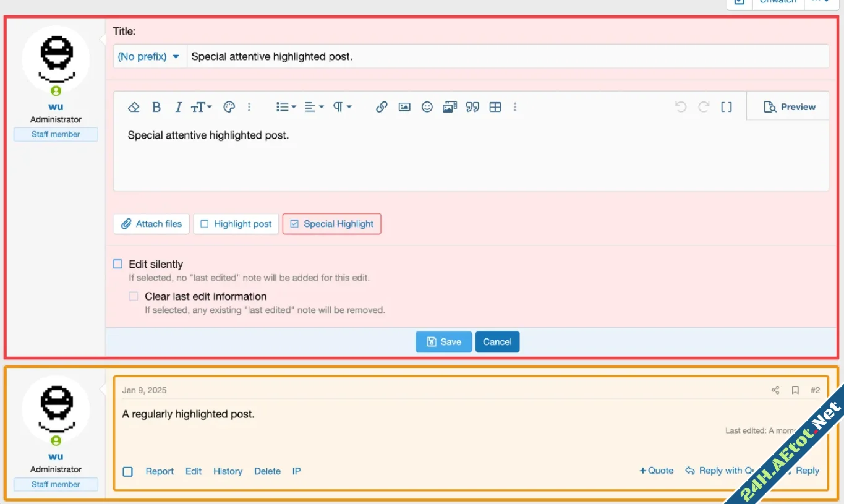The width and height of the screenshot is (844, 504).
Task: Expand the list options dropdown
Action: coord(286,107)
